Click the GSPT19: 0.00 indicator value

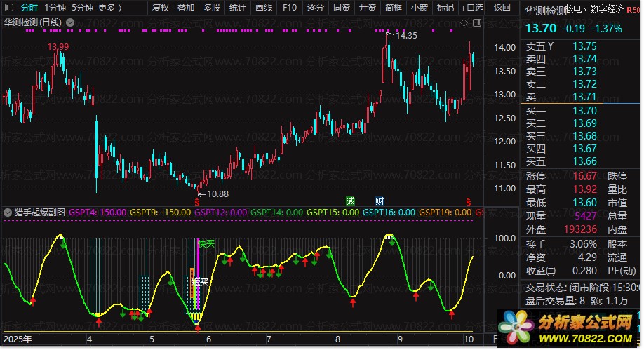pos(445,213)
